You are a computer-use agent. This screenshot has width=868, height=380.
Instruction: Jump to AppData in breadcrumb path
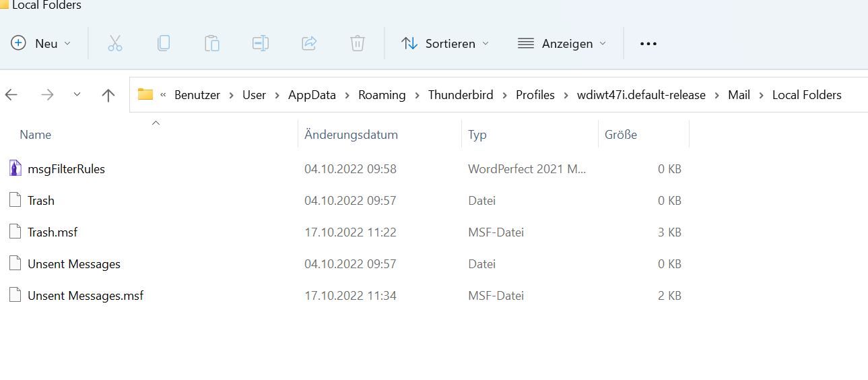[312, 95]
